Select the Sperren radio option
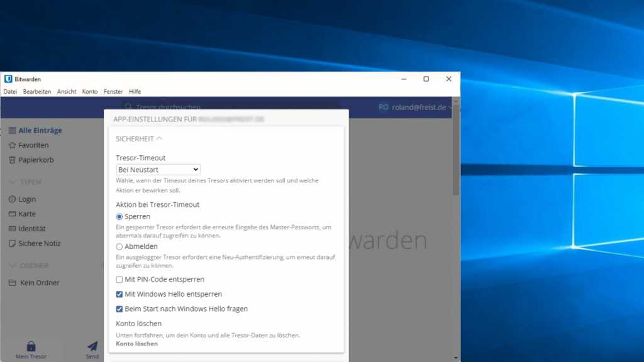The width and height of the screenshot is (644, 362). point(119,217)
